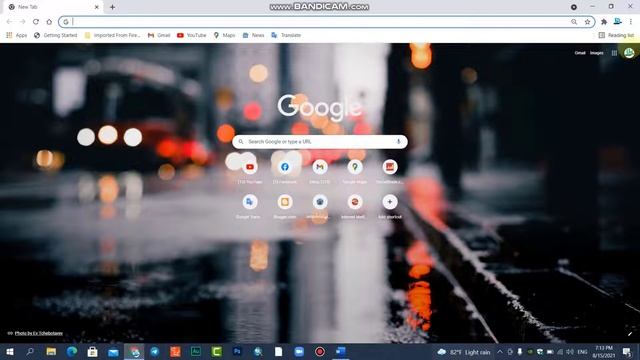This screenshot has width=640, height=360.
Task: Open the News bookmark
Action: click(253, 36)
